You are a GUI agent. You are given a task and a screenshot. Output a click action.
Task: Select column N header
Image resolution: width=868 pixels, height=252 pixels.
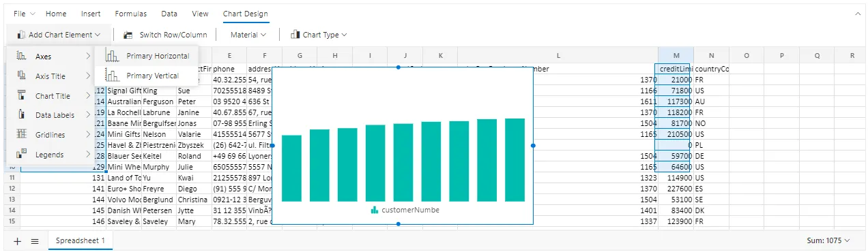[711, 55]
